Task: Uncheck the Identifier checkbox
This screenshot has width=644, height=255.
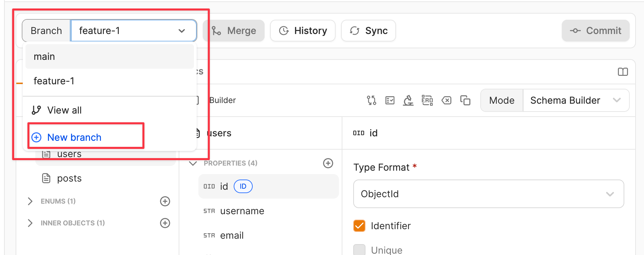Action: 359,226
